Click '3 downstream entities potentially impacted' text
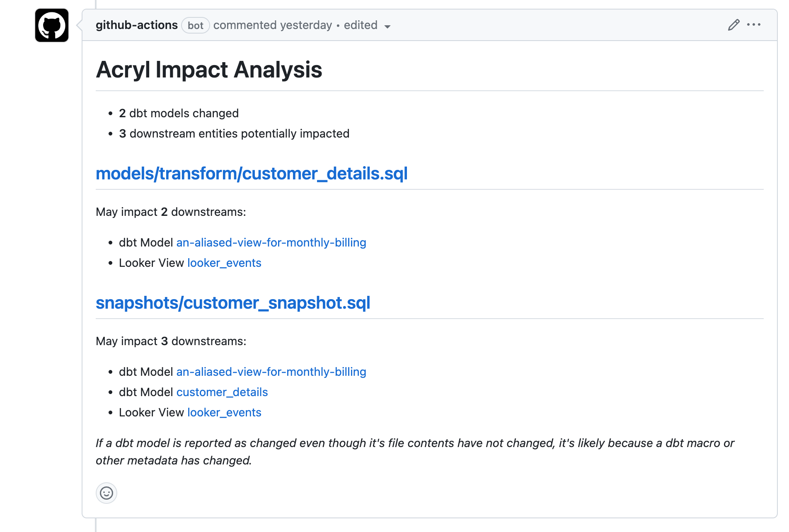789x532 pixels. pos(234,133)
